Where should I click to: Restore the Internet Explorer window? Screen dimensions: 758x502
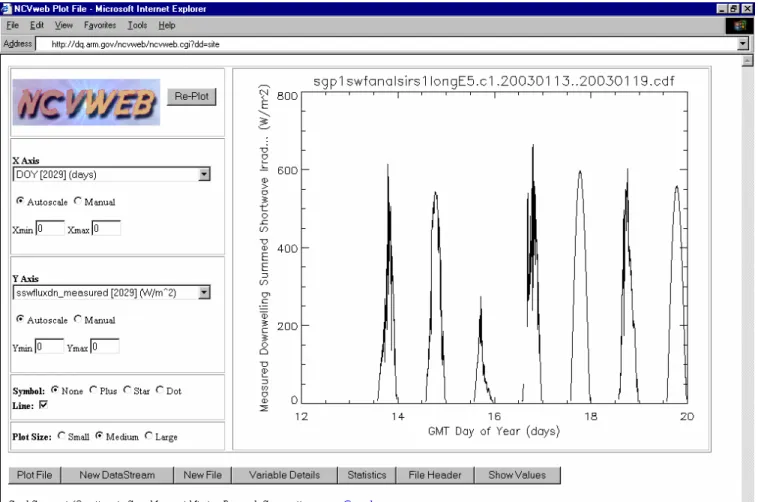pyautogui.click(x=733, y=8)
